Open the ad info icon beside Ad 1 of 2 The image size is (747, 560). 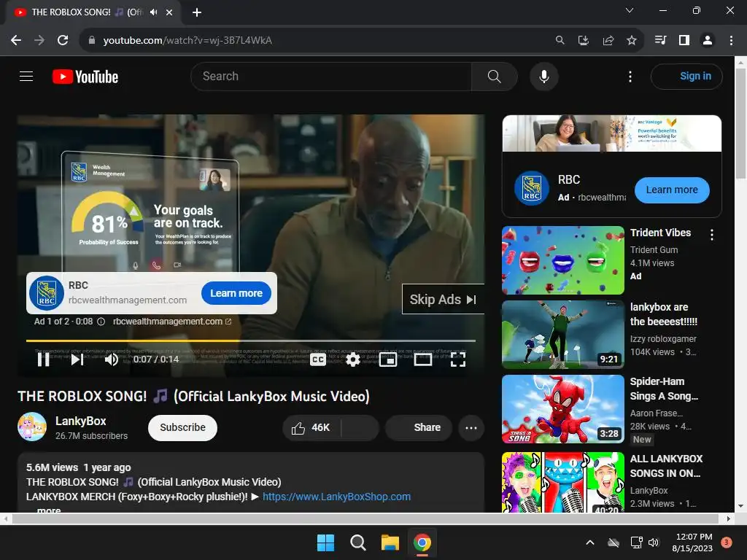point(101,322)
